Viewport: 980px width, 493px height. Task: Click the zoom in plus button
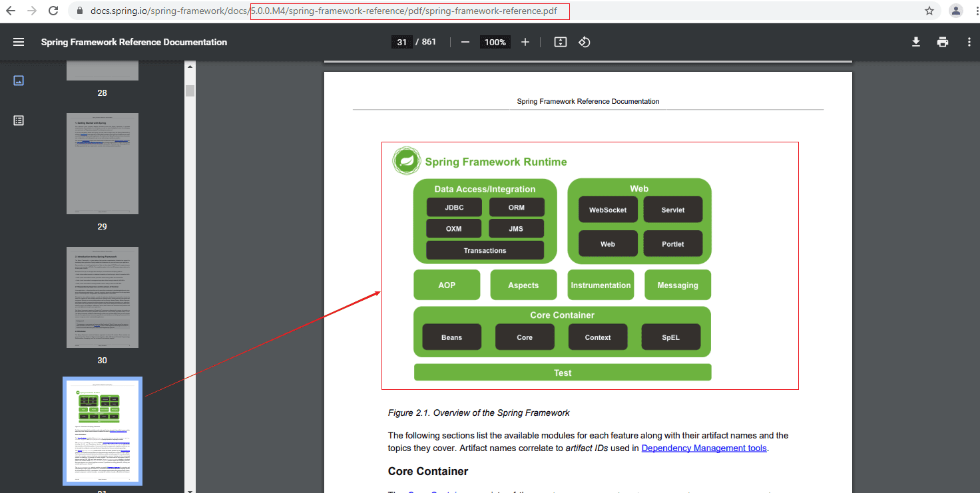(525, 42)
